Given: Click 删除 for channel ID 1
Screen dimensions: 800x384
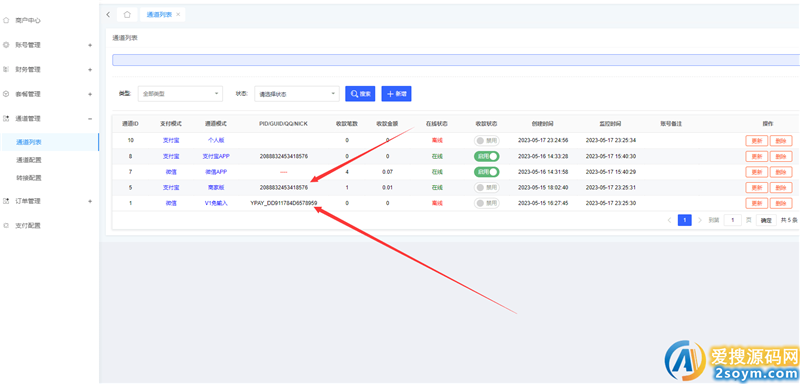Looking at the screenshot, I should 781,203.
